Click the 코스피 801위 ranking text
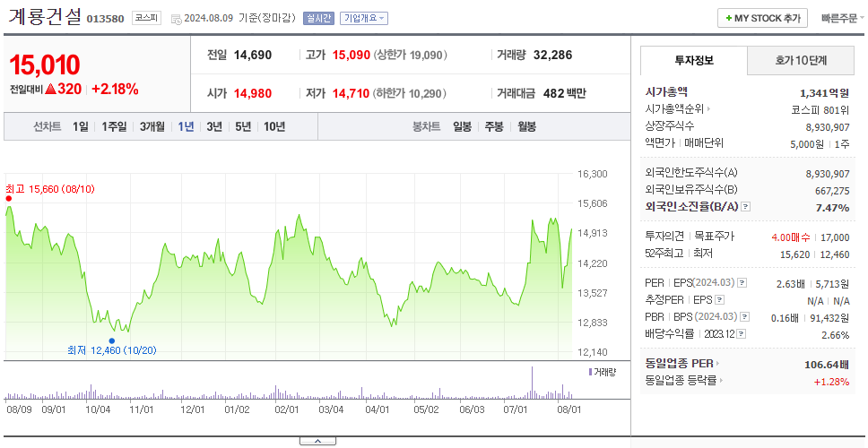 click(820, 109)
